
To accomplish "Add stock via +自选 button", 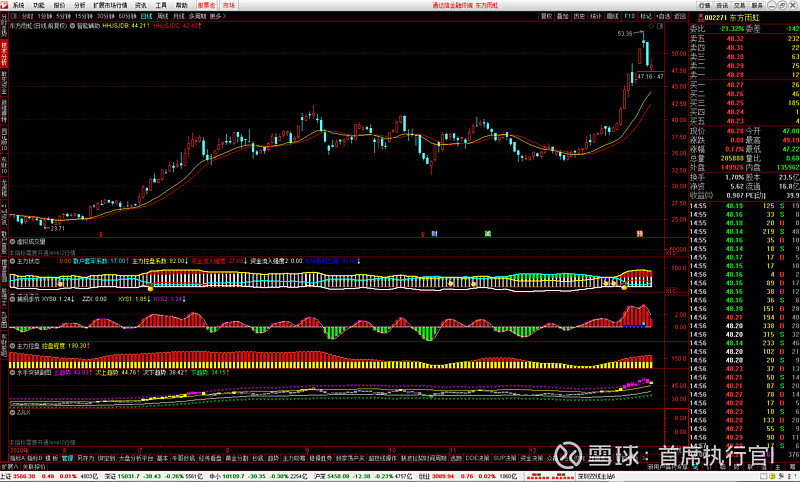I will (663, 16).
